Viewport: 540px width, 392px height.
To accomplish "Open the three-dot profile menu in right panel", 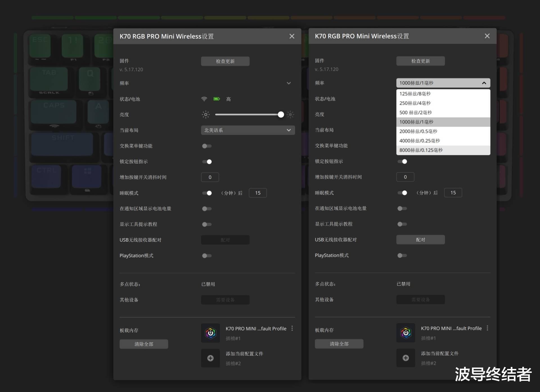I will [487, 328].
